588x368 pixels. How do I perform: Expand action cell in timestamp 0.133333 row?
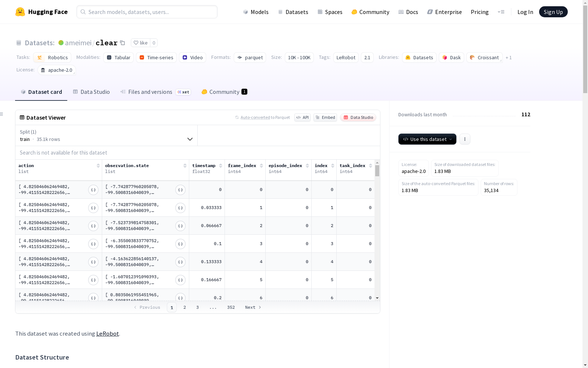[x=93, y=262]
